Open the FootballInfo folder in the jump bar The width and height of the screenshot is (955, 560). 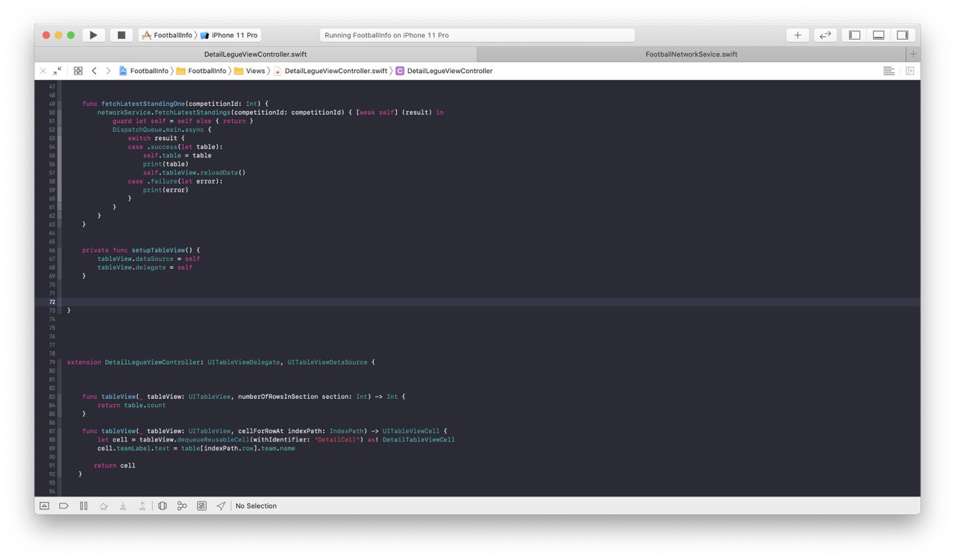point(201,71)
